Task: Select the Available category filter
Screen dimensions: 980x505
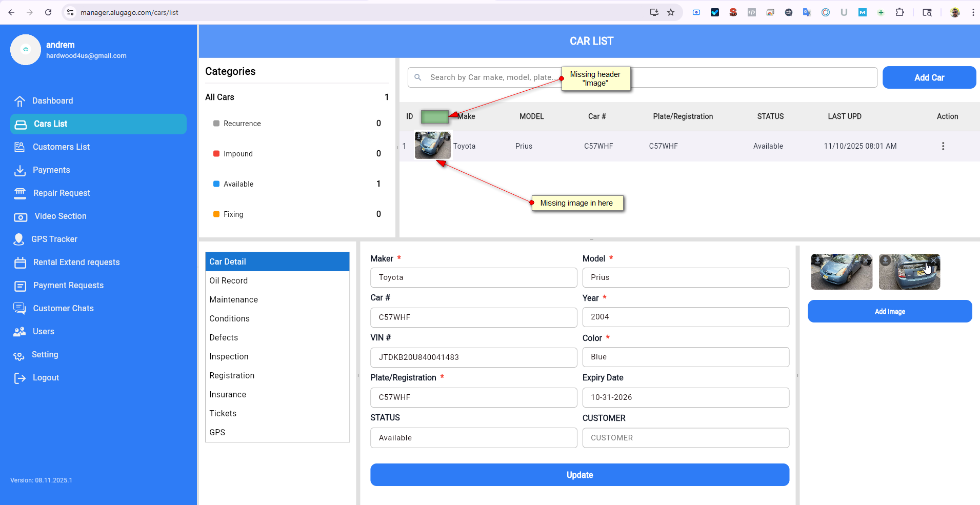Action: click(x=238, y=184)
